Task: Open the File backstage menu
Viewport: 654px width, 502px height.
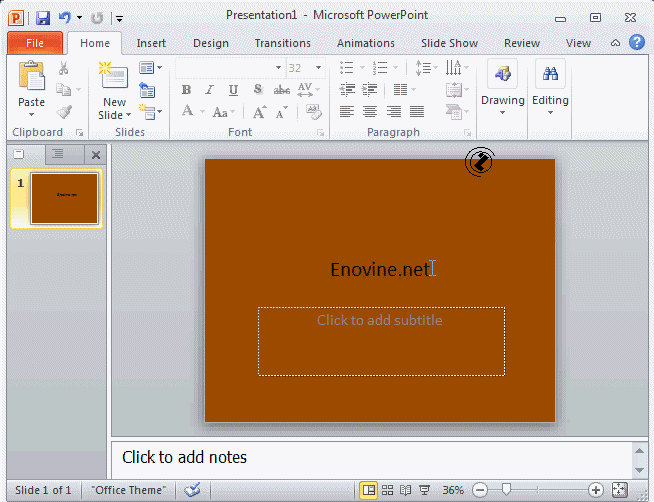Action: [35, 43]
